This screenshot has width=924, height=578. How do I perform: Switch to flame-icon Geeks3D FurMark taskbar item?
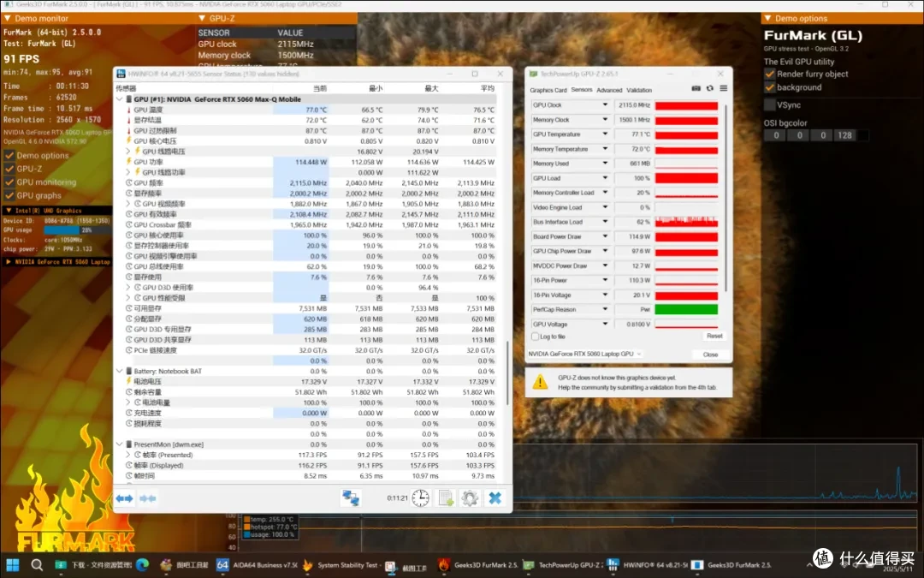[478, 565]
